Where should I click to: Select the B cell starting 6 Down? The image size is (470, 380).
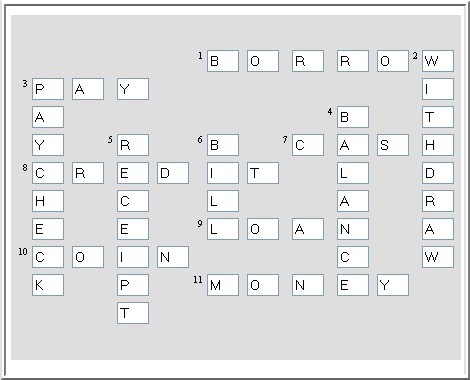[x=223, y=145]
